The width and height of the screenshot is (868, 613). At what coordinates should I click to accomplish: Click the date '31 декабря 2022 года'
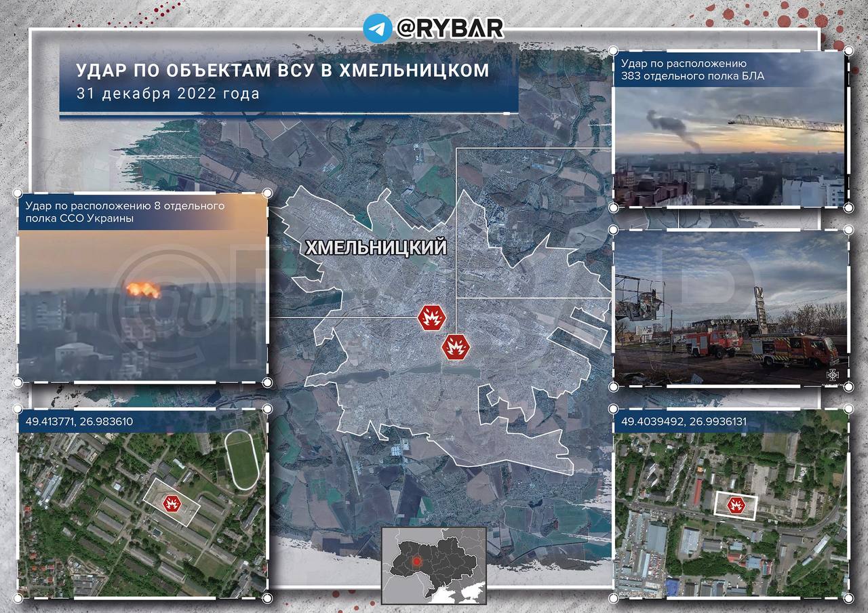[x=167, y=94]
